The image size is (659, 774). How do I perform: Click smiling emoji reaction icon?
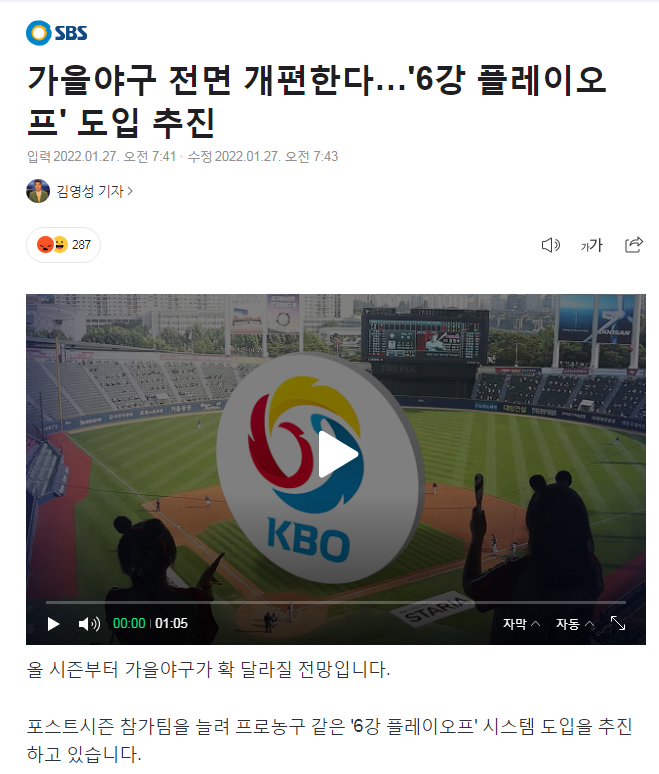point(60,244)
